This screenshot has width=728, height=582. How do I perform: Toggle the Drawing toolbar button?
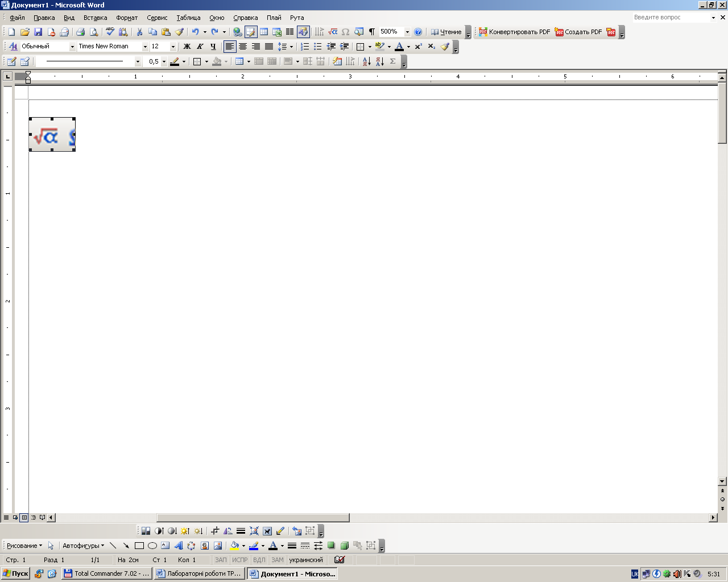[303, 32]
